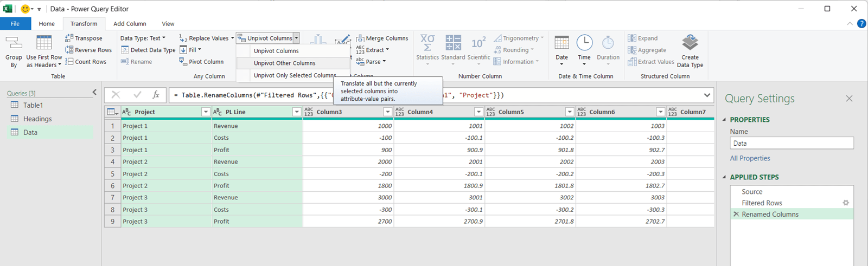Expand the formula bar with chevron
868x266 pixels.
[707, 95]
